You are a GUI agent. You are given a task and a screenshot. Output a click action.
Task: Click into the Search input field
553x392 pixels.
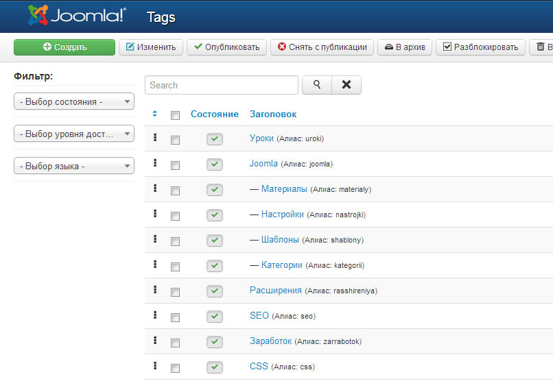coord(221,85)
